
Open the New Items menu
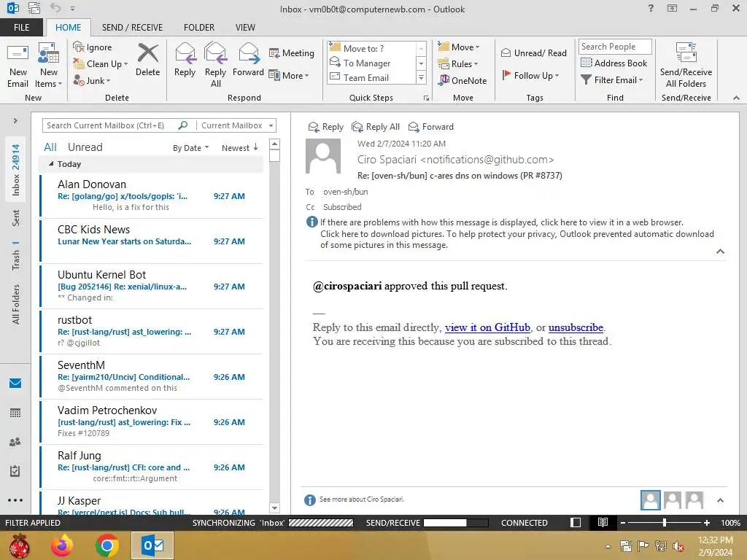[x=48, y=66]
